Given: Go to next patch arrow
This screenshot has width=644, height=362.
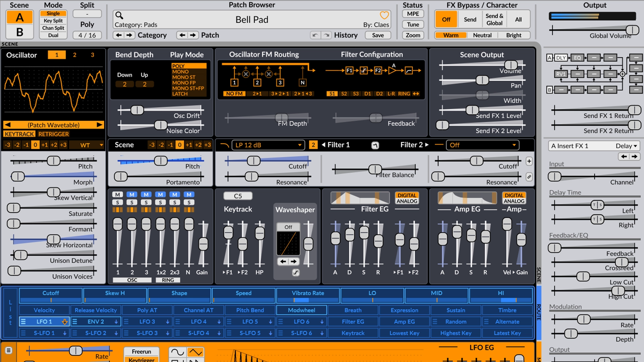Looking at the screenshot, I should point(193,35).
